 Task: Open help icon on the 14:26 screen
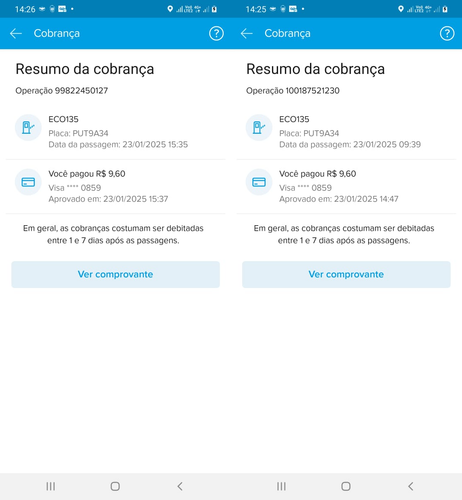point(216,33)
